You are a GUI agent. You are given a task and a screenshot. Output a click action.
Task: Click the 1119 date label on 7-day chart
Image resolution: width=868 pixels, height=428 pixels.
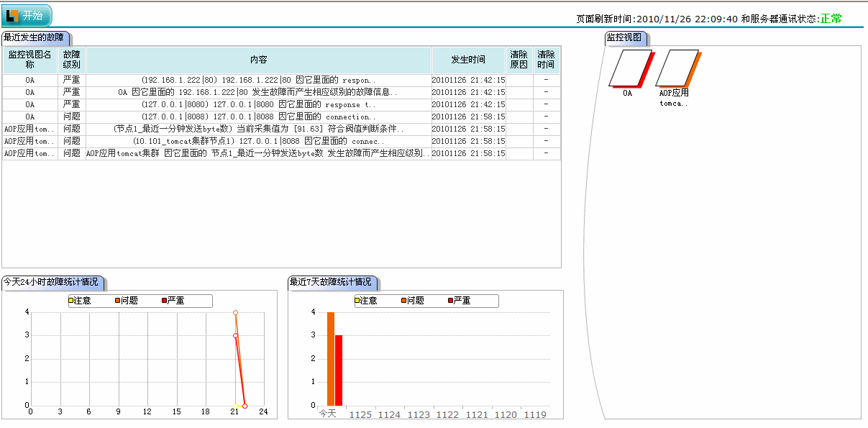[x=534, y=414]
